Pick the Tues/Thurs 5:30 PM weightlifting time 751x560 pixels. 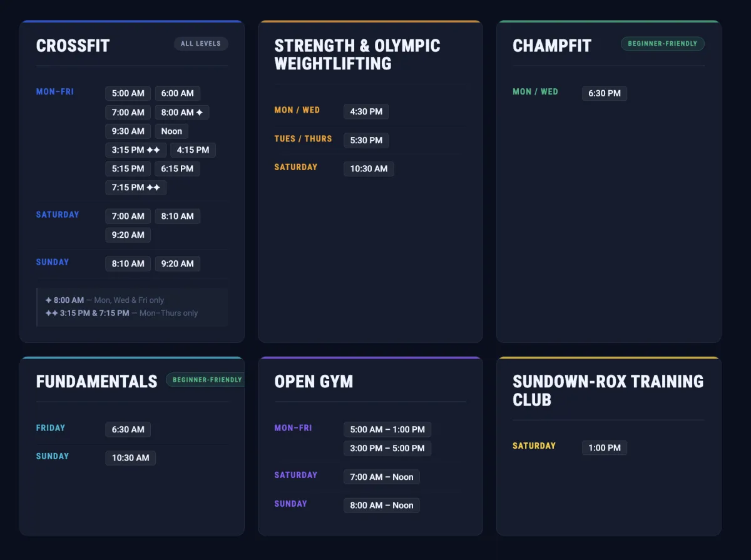click(x=366, y=140)
